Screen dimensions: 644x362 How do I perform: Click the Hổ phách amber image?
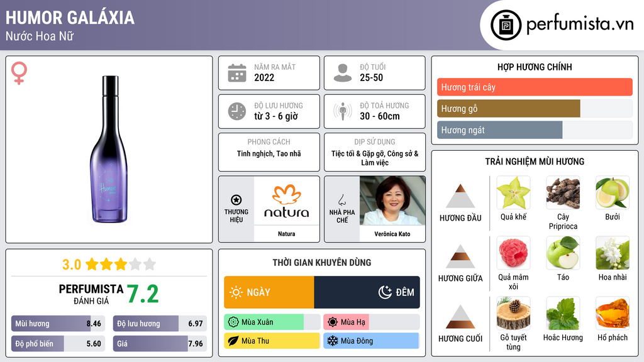click(613, 313)
